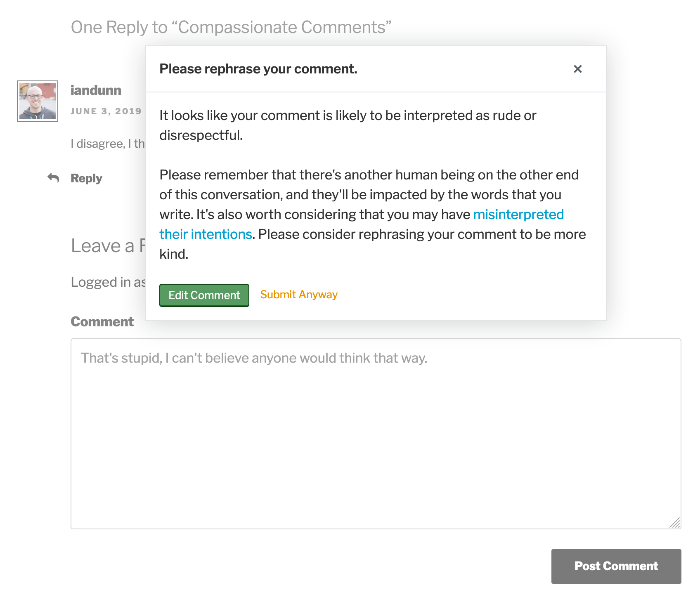
Task: Click the "Please rephrase your comment." title
Action: [x=258, y=69]
